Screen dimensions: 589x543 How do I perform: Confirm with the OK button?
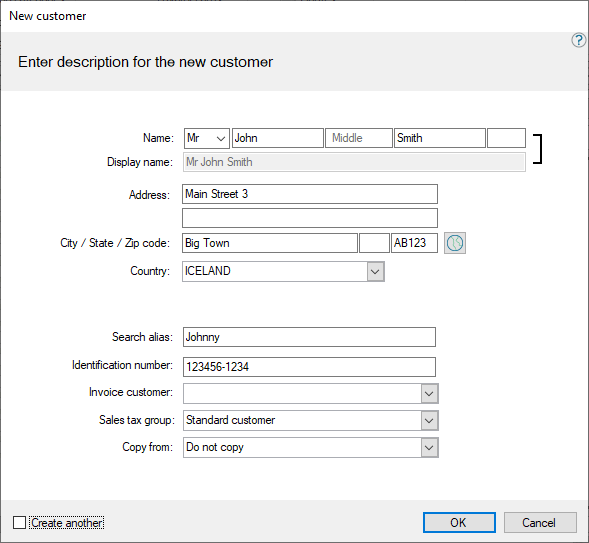point(459,522)
